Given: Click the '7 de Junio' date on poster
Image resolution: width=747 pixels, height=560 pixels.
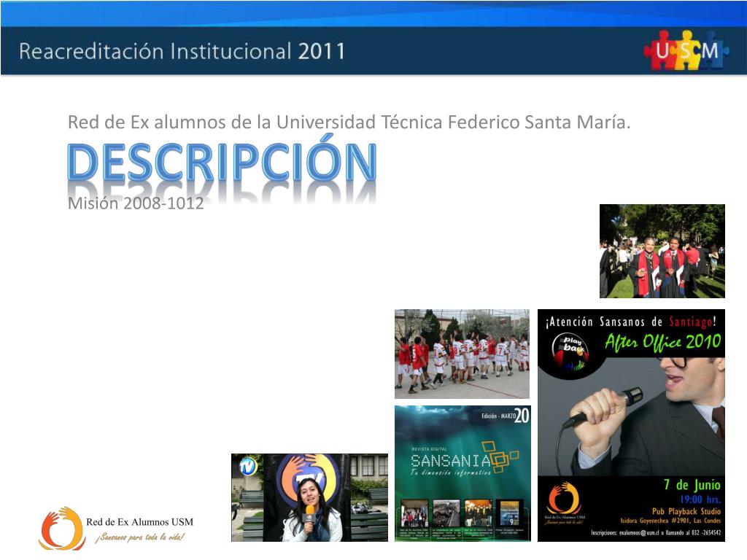Looking at the screenshot, I should coord(692,485).
